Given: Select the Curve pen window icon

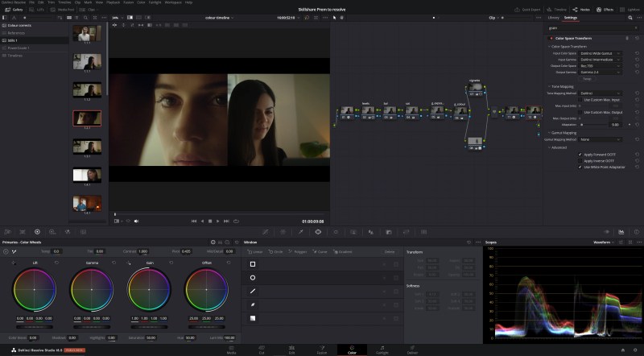Looking at the screenshot, I should (x=253, y=304).
